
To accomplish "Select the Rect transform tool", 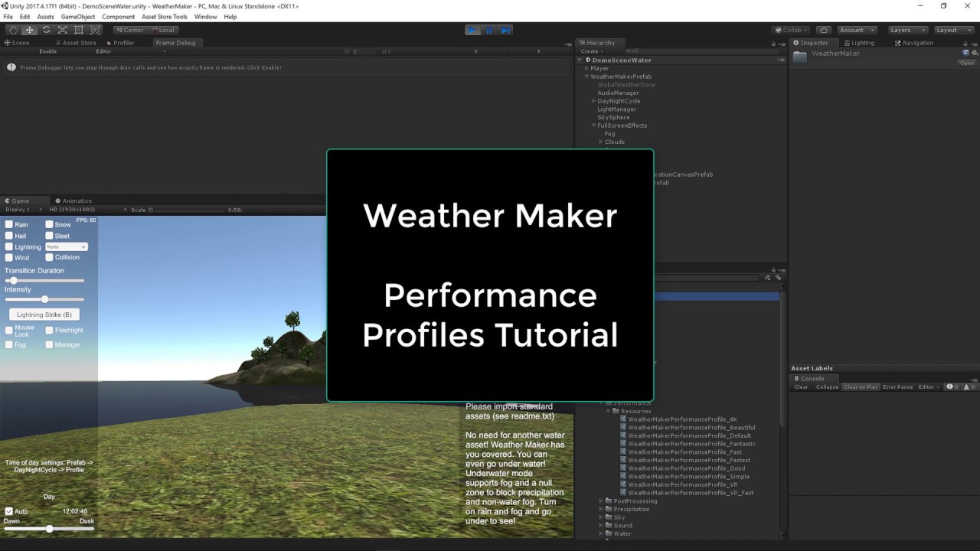I will (x=79, y=30).
